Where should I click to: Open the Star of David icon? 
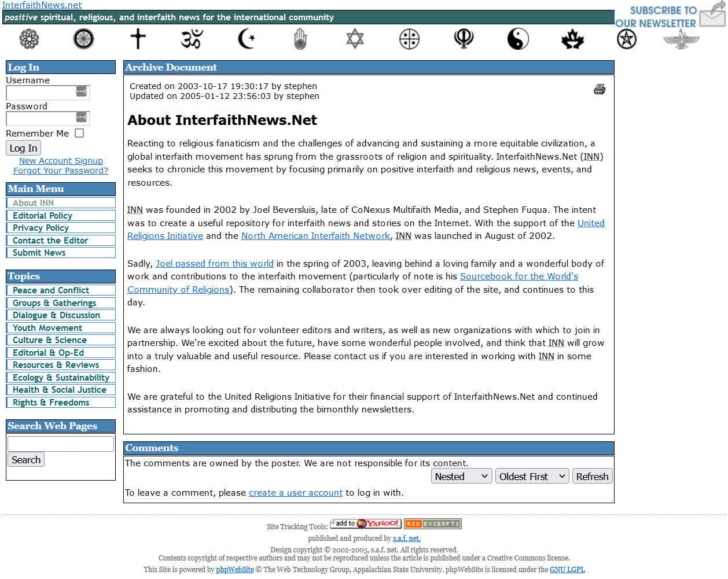pyautogui.click(x=355, y=39)
